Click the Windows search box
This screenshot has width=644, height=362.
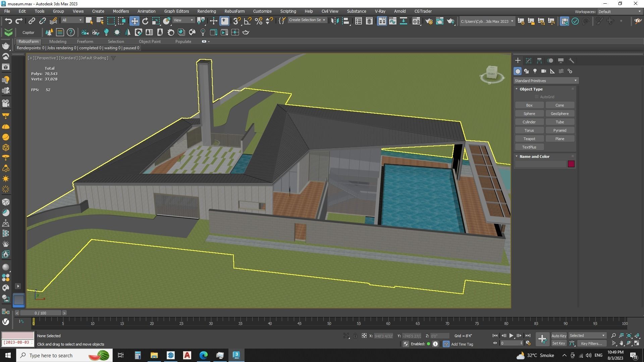(x=64, y=355)
